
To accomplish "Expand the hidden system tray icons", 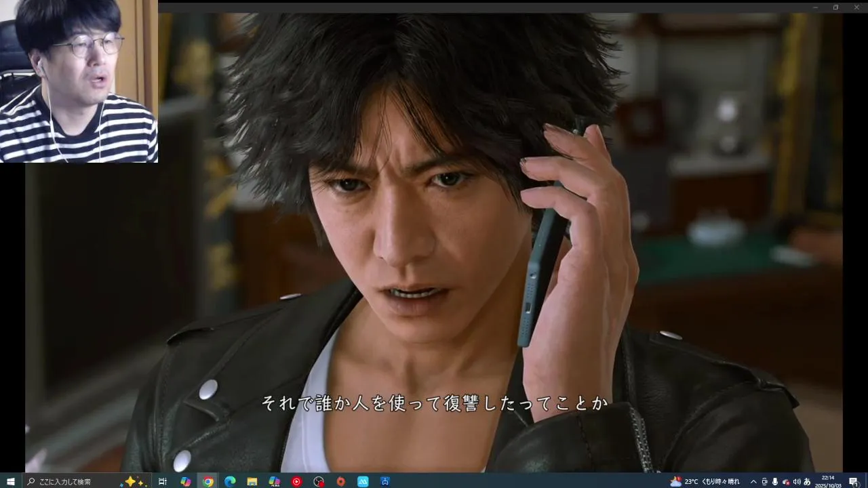I will 753,481.
